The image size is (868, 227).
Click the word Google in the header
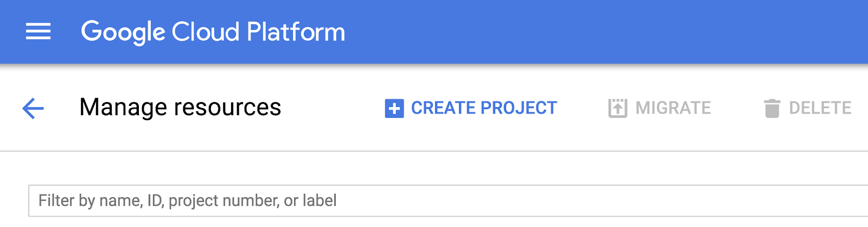(123, 31)
